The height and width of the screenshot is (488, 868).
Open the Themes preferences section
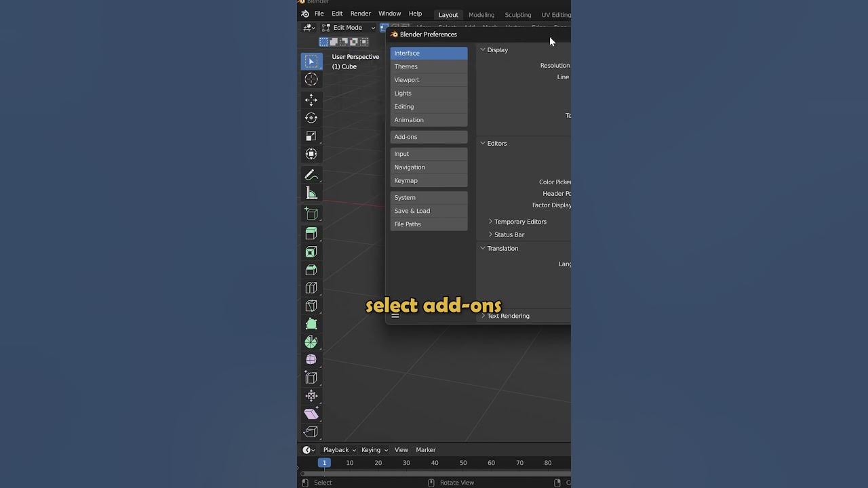[x=429, y=66]
